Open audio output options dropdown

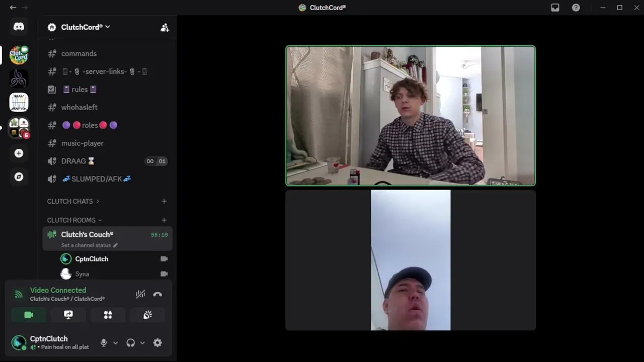tap(142, 343)
